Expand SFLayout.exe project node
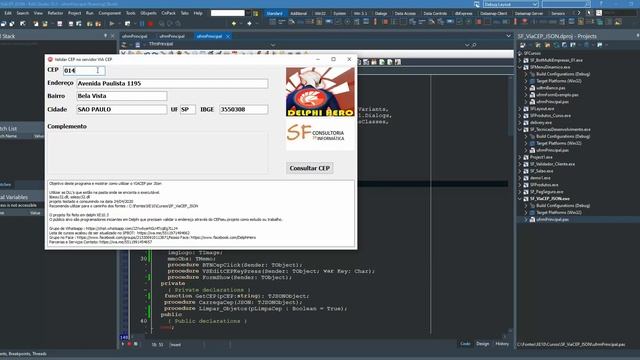Image resolution: width=640 pixels, height=360 pixels. coord(520,109)
